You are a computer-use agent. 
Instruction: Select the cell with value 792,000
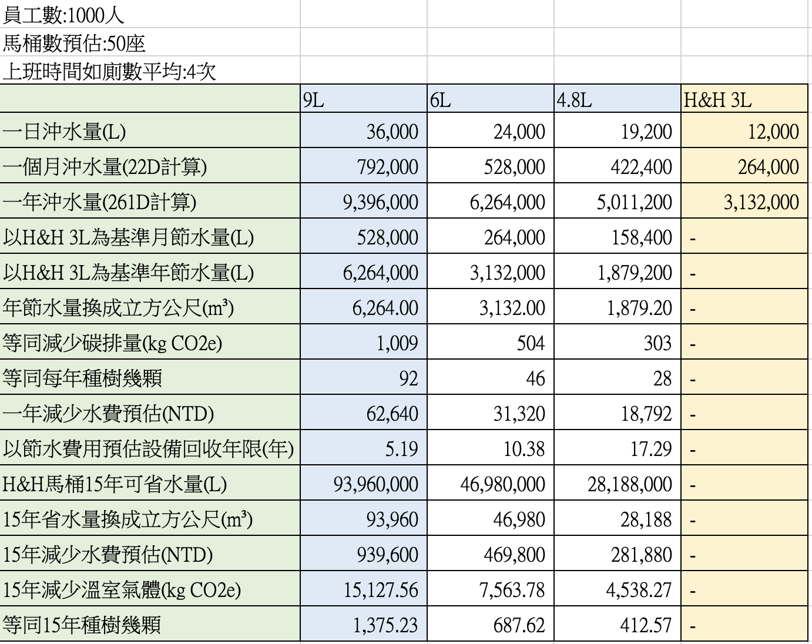364,166
